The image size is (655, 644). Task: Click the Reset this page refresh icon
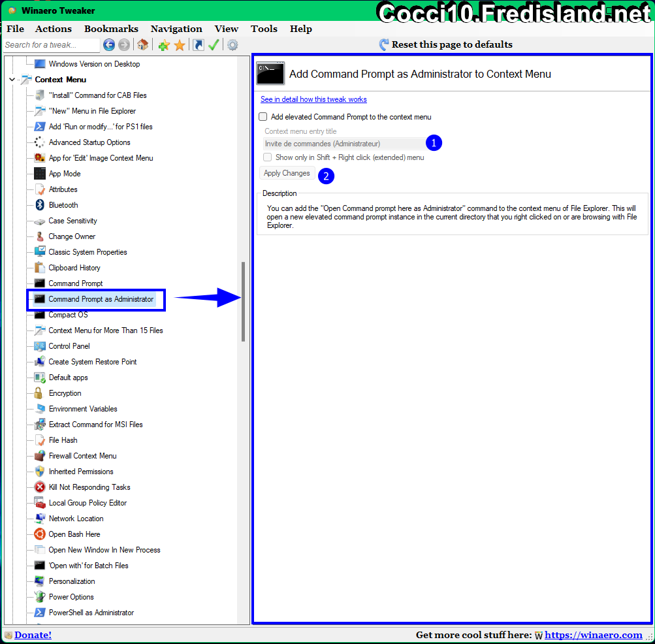[x=384, y=44]
